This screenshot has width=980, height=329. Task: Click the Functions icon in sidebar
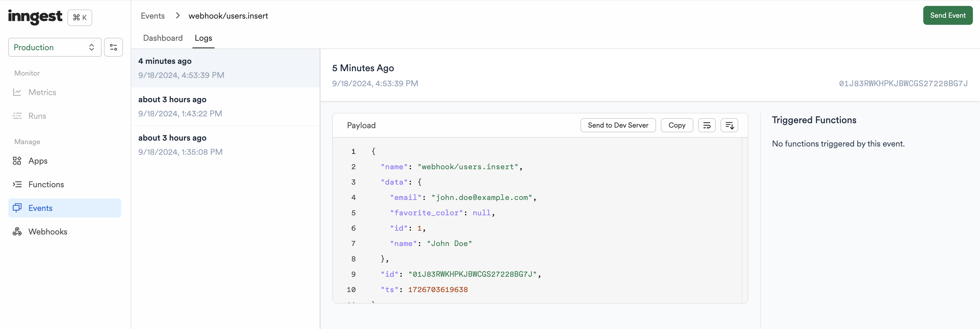pyautogui.click(x=17, y=185)
